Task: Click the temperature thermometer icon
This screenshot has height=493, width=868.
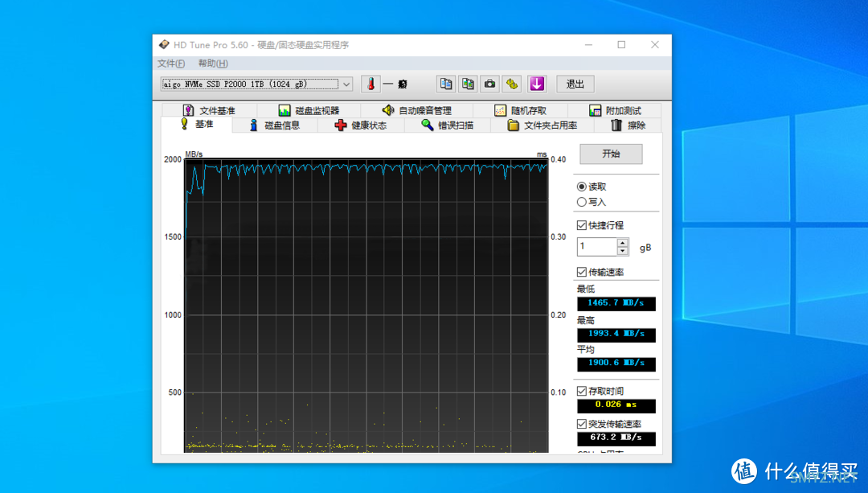Action: coord(371,84)
